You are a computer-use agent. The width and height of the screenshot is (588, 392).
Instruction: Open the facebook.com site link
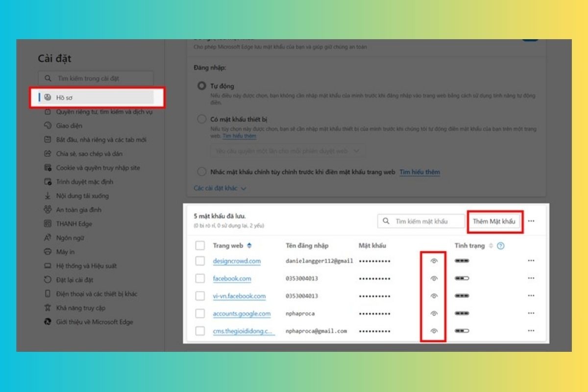[232, 278]
